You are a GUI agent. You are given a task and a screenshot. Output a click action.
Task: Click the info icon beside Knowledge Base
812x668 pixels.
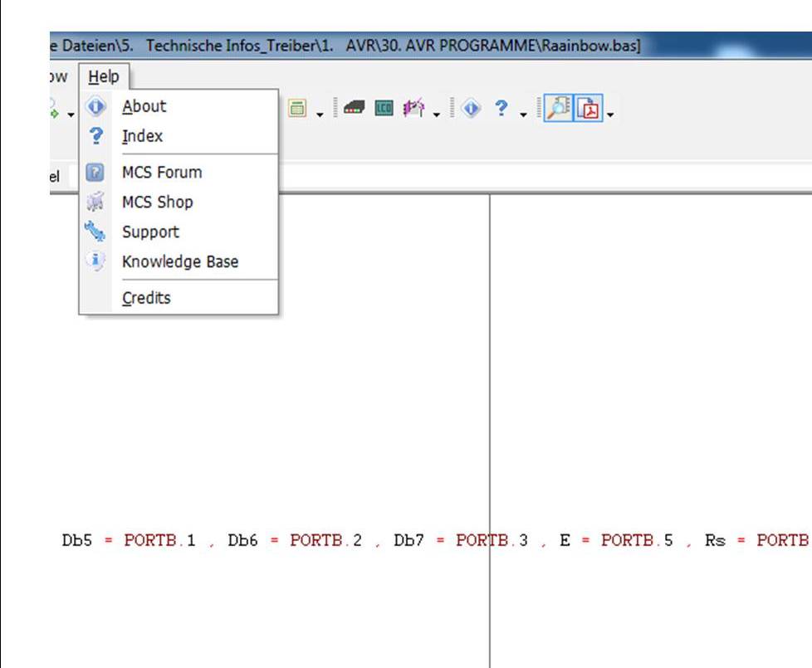[x=95, y=261]
